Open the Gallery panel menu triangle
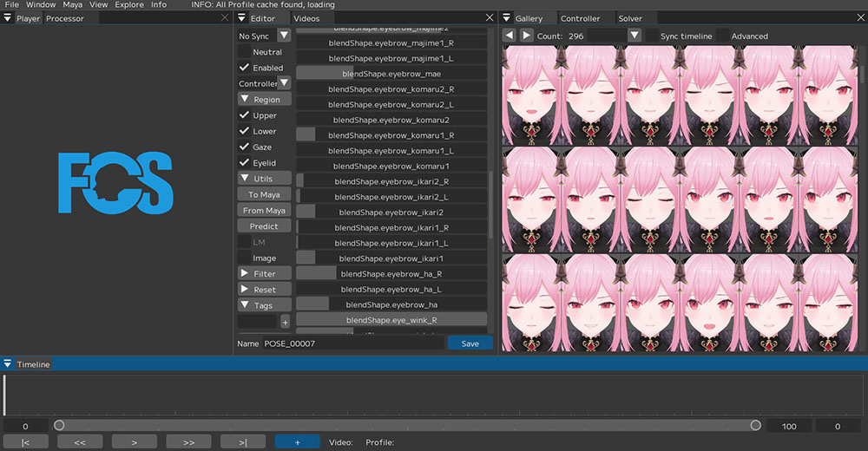This screenshot has width=868, height=451. (x=506, y=17)
